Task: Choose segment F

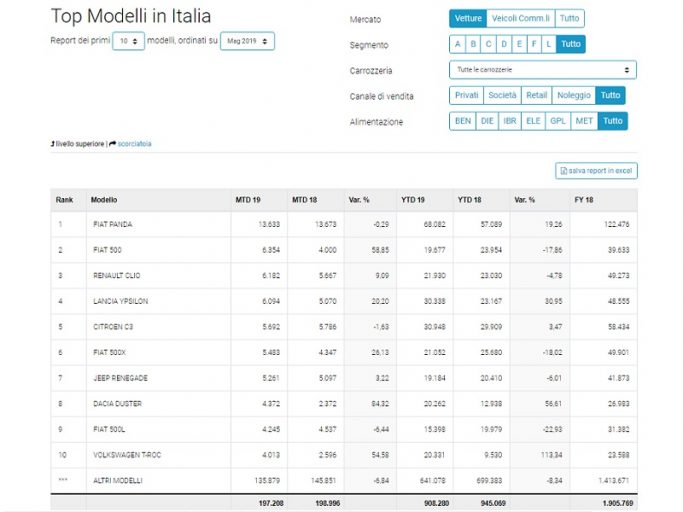Action: coord(534,44)
